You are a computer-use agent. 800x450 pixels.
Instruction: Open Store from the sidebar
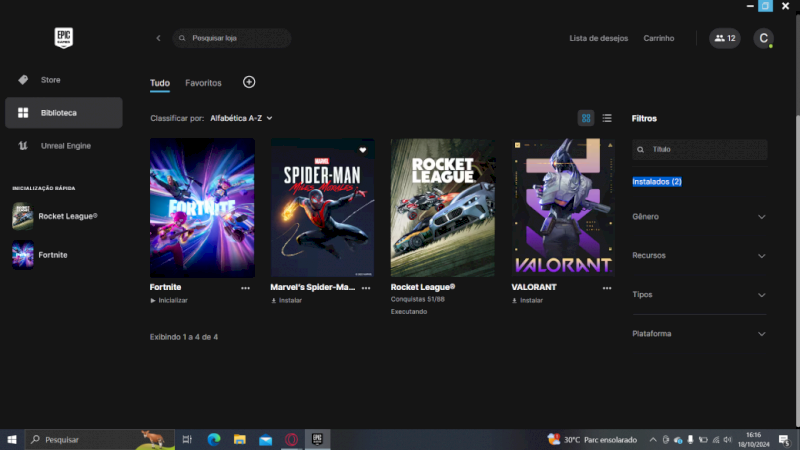(x=51, y=79)
